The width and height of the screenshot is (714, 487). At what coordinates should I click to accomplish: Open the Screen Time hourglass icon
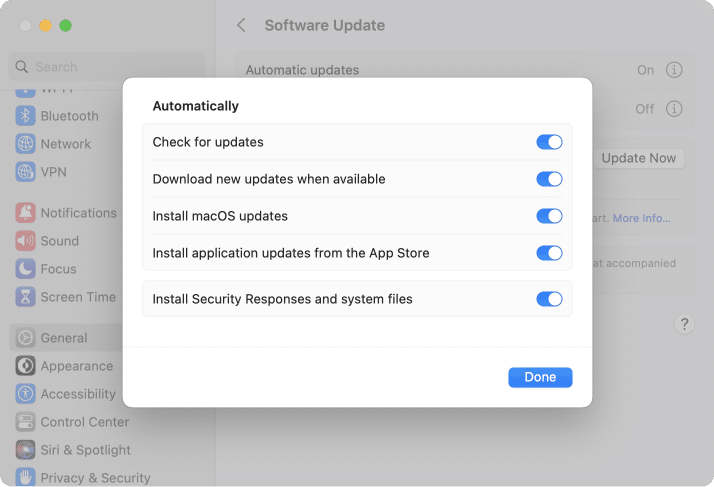pos(26,297)
